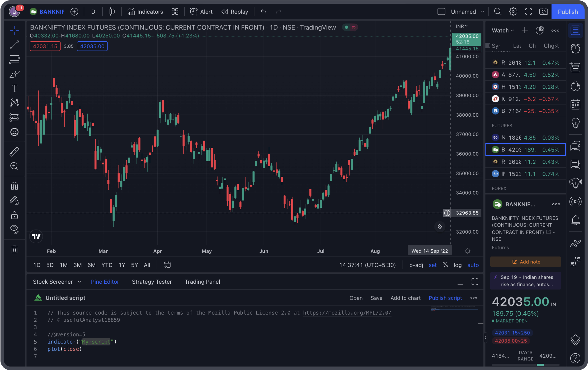Switch to the Strategy Tester tab
588x370 pixels.
click(152, 282)
